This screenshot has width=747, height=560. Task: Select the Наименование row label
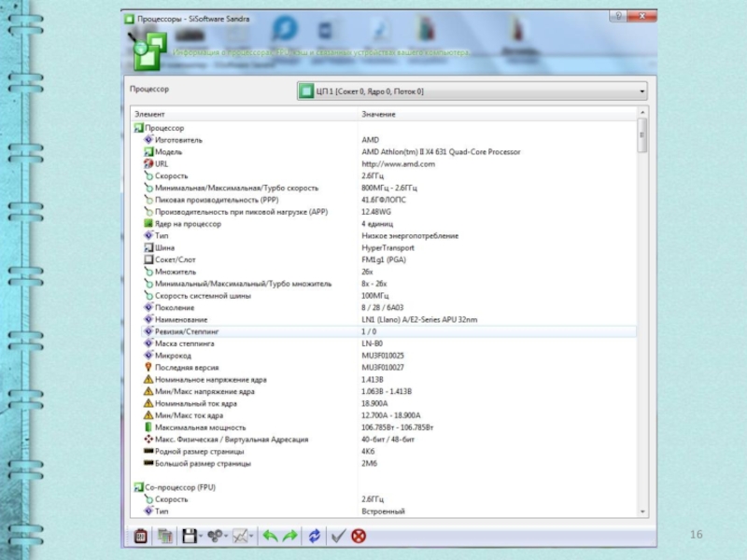click(x=181, y=319)
